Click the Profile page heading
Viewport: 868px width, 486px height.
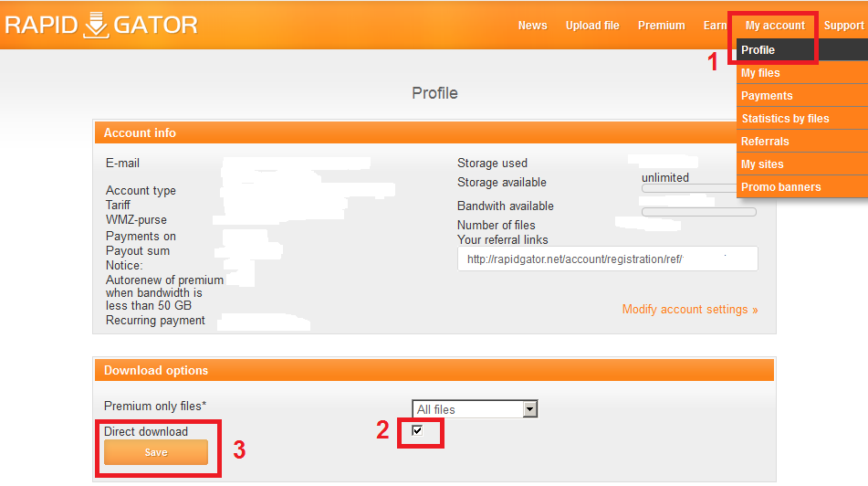(434, 93)
